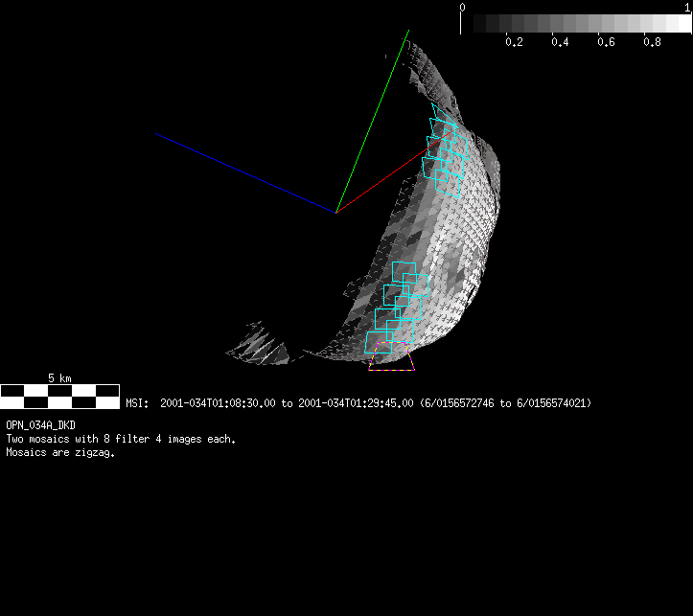The width and height of the screenshot is (693, 616).
Task: Click the checkered 5 km scale bar
Action: (59, 391)
